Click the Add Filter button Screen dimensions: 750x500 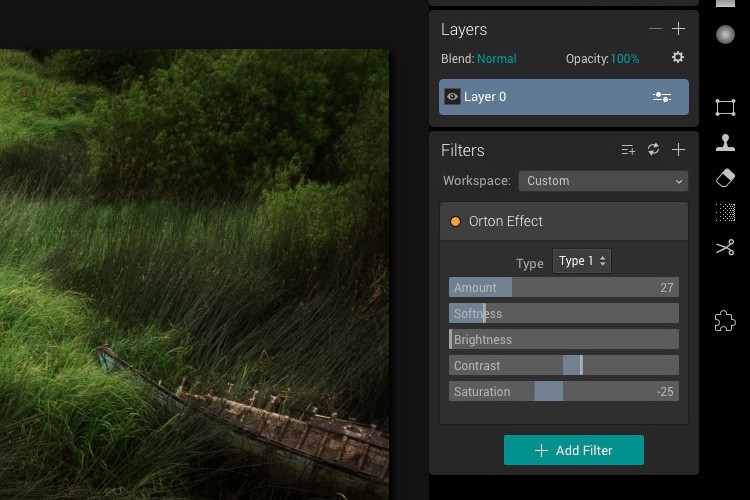(574, 450)
